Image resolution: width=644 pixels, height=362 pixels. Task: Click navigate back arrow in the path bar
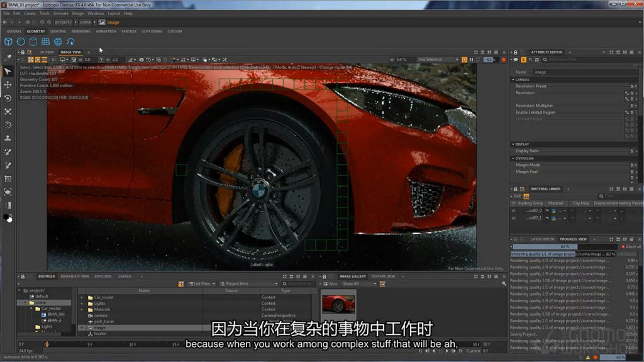[5, 22]
